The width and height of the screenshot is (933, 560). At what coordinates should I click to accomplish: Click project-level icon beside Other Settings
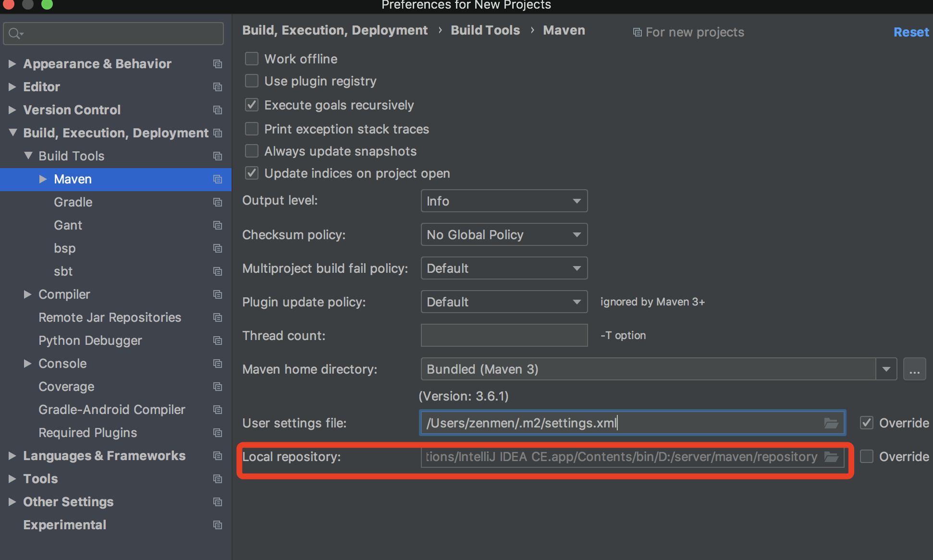(x=218, y=502)
